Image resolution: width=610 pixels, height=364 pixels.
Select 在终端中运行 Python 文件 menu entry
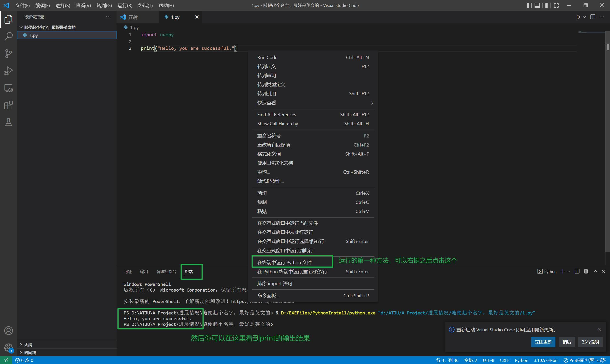284,263
